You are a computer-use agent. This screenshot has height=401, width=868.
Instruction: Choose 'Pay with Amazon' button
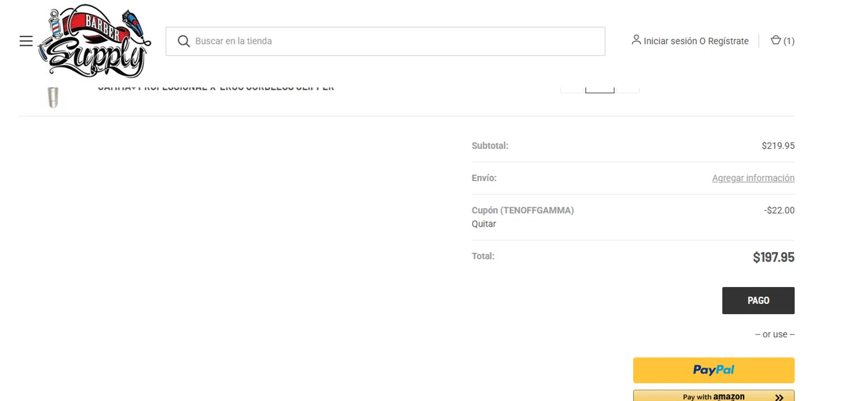pyautogui.click(x=713, y=396)
